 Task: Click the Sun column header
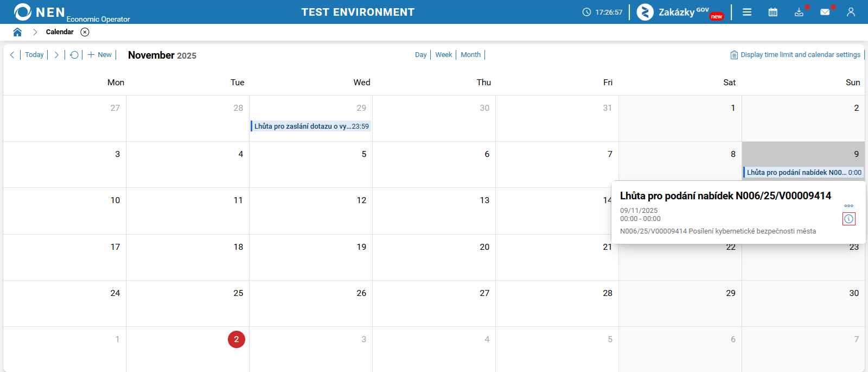[853, 83]
